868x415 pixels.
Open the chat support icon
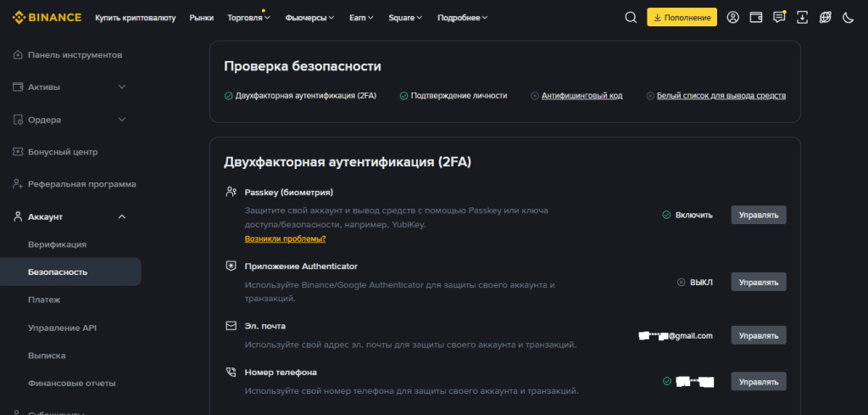[x=780, y=17]
